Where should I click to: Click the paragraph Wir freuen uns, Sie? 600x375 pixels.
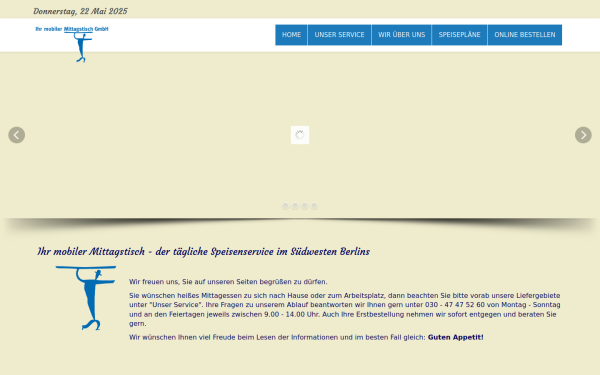[x=228, y=282]
